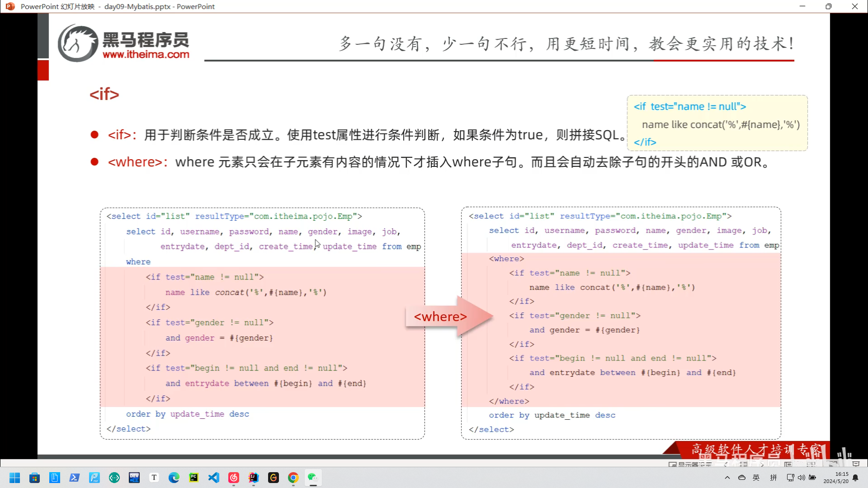Click the 黑马程序员 horse logo

(78, 43)
